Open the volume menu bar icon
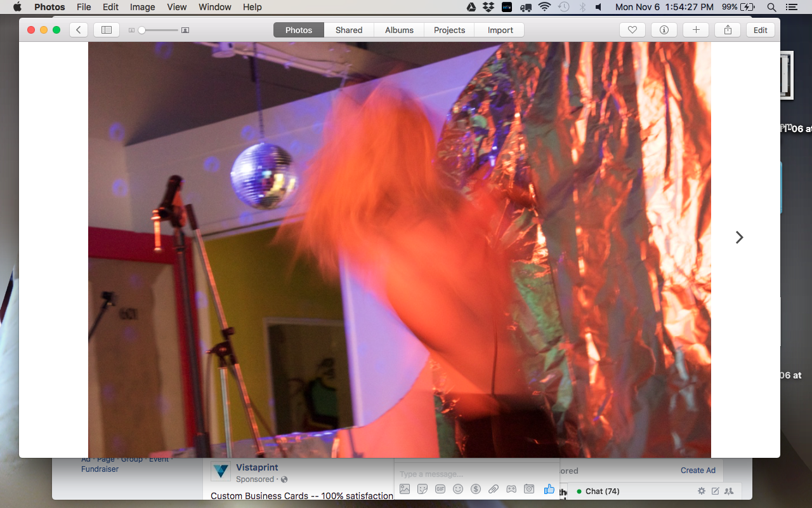This screenshot has height=508, width=812. [599, 7]
